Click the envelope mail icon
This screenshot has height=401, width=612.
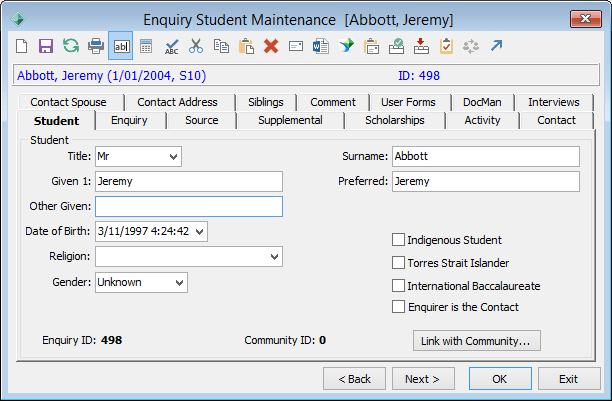pos(296,46)
